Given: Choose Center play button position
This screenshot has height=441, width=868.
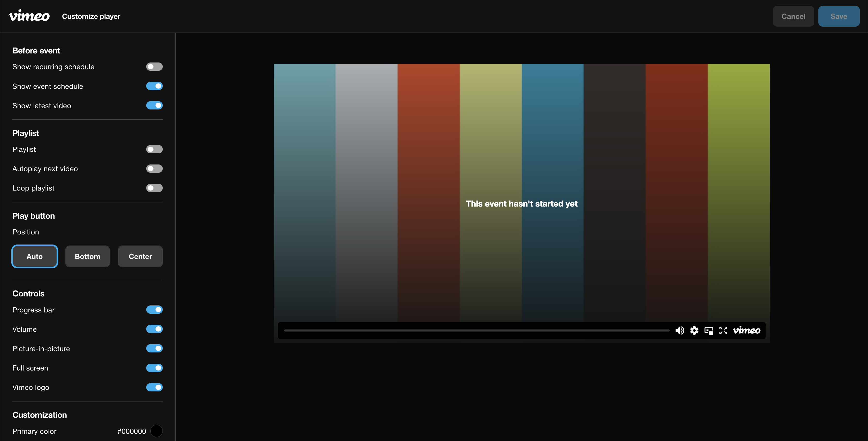Looking at the screenshot, I should (140, 256).
